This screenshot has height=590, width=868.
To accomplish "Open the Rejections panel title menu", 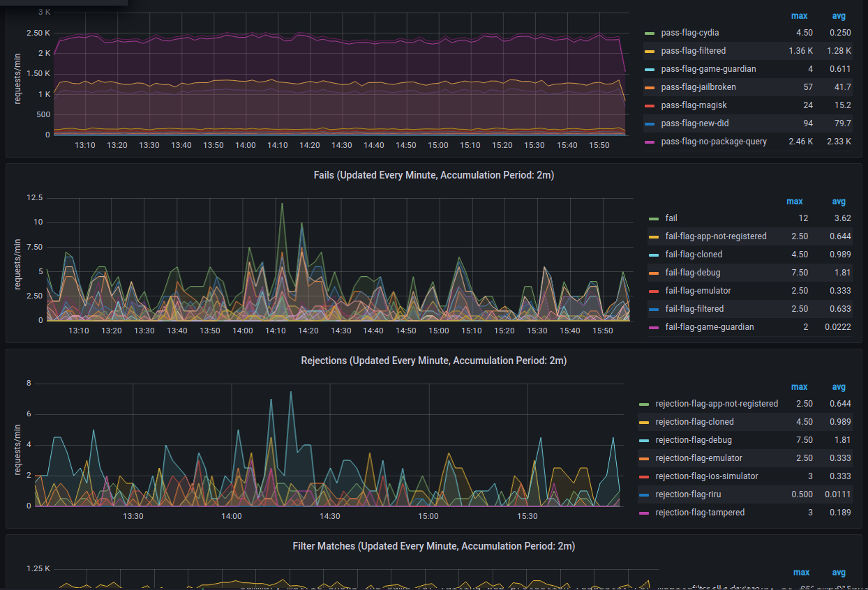I will pos(433,361).
